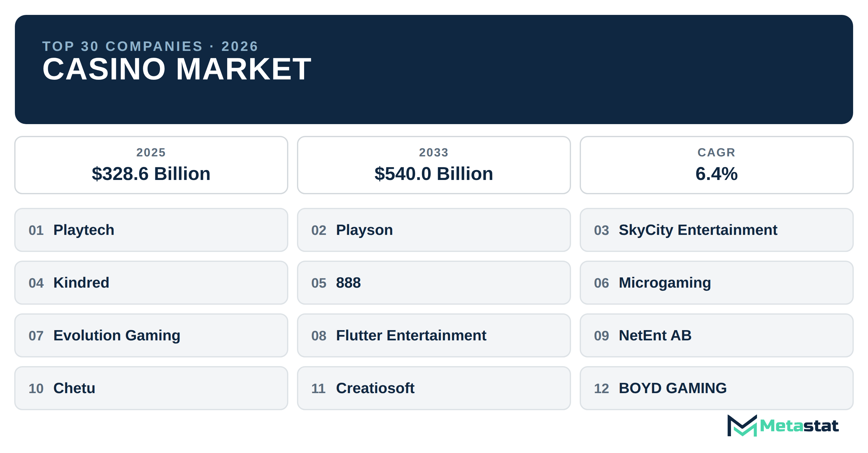Open the Playson company card
Image resolution: width=868 pixels, height=453 pixels.
point(434,230)
